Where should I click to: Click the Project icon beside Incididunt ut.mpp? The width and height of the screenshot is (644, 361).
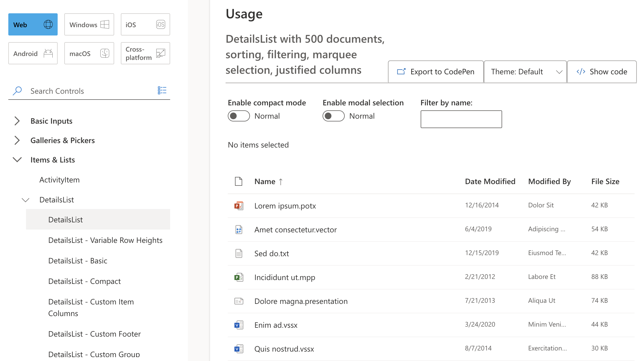[x=239, y=277]
